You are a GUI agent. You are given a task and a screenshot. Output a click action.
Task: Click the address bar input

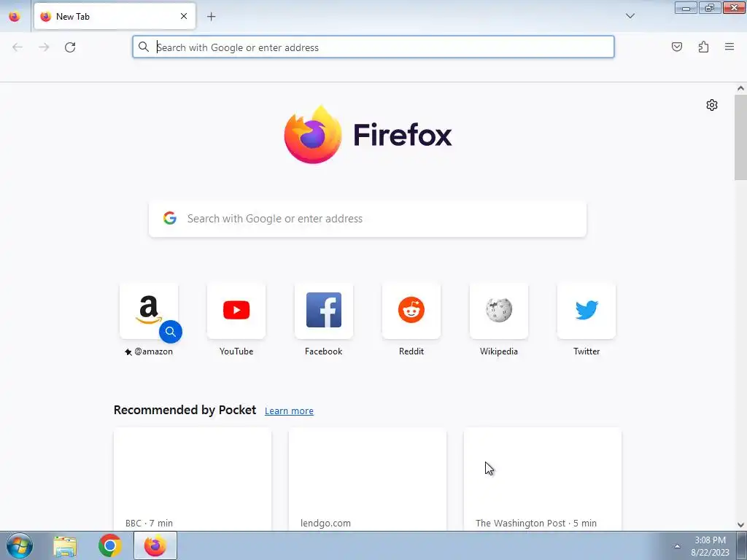tap(373, 47)
